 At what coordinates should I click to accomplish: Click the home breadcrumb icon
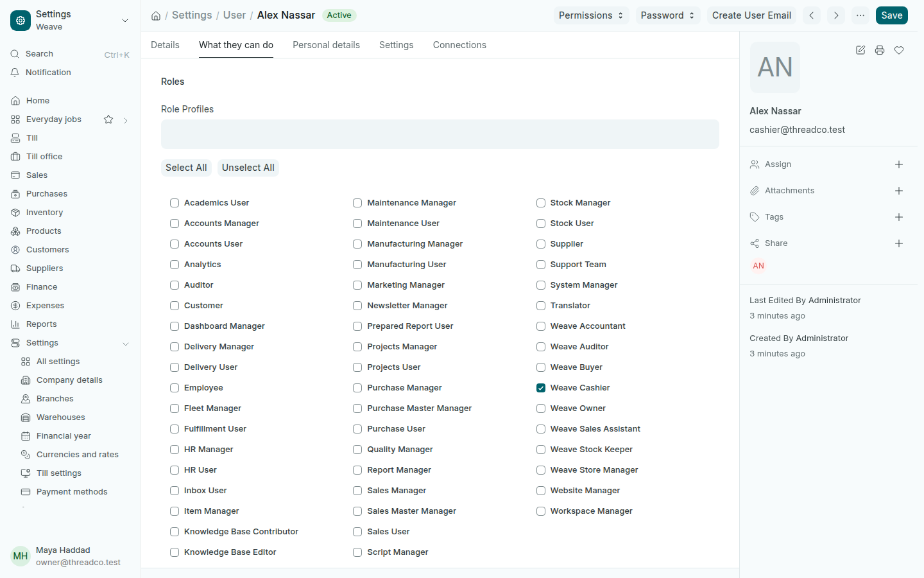(156, 15)
